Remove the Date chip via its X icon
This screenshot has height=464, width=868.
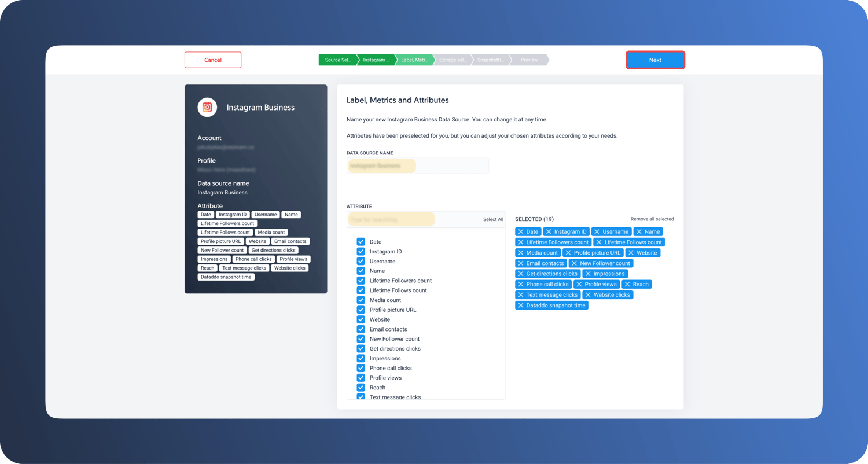pos(521,231)
